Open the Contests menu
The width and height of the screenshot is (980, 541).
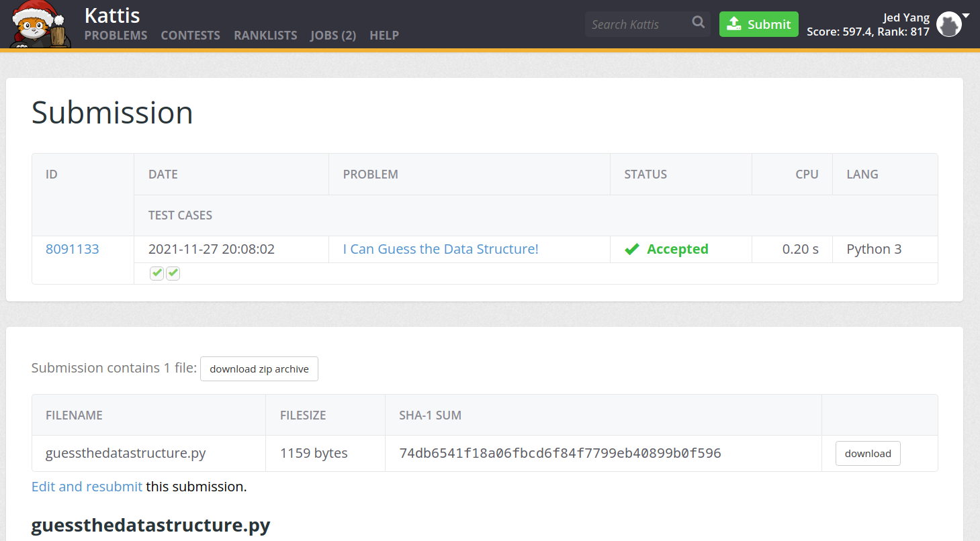pyautogui.click(x=190, y=36)
